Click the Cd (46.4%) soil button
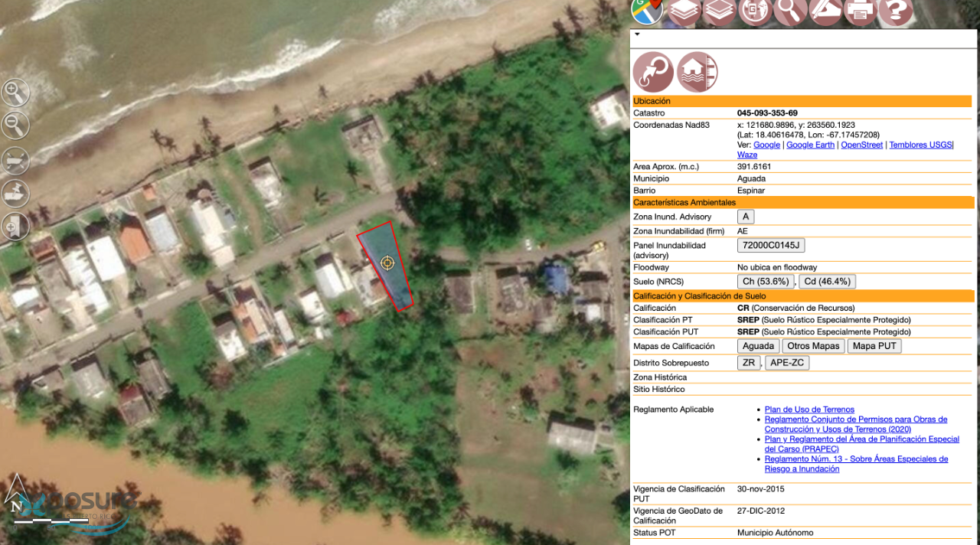This screenshot has width=980, height=545. coord(827,282)
